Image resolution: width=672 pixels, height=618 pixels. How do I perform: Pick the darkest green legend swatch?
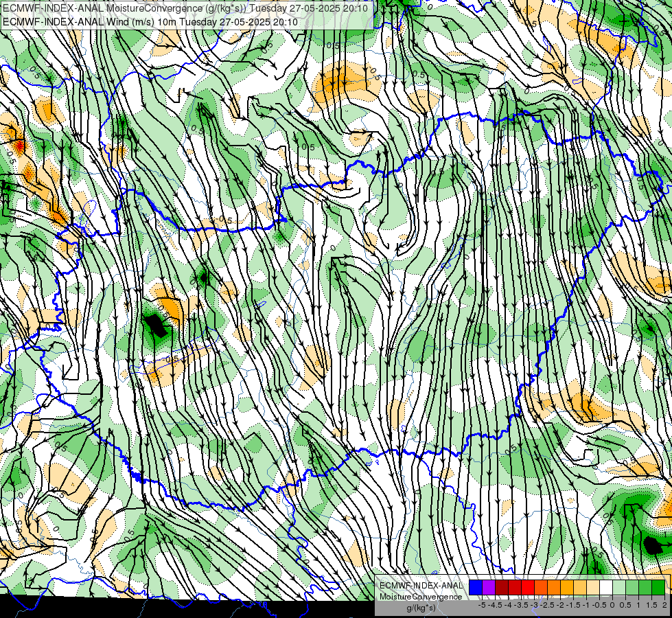(658, 587)
